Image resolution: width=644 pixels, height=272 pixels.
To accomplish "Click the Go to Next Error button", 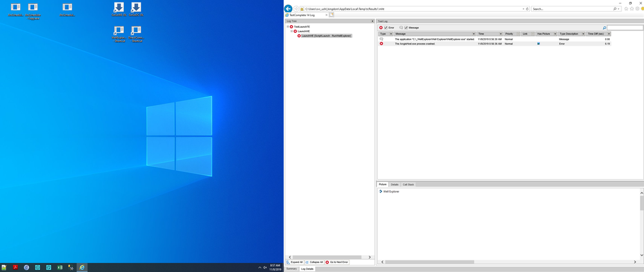I will pos(337,262).
